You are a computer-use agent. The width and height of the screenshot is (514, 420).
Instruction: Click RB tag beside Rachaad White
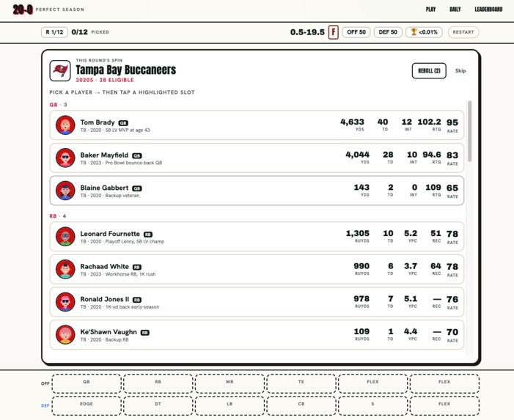pos(137,268)
